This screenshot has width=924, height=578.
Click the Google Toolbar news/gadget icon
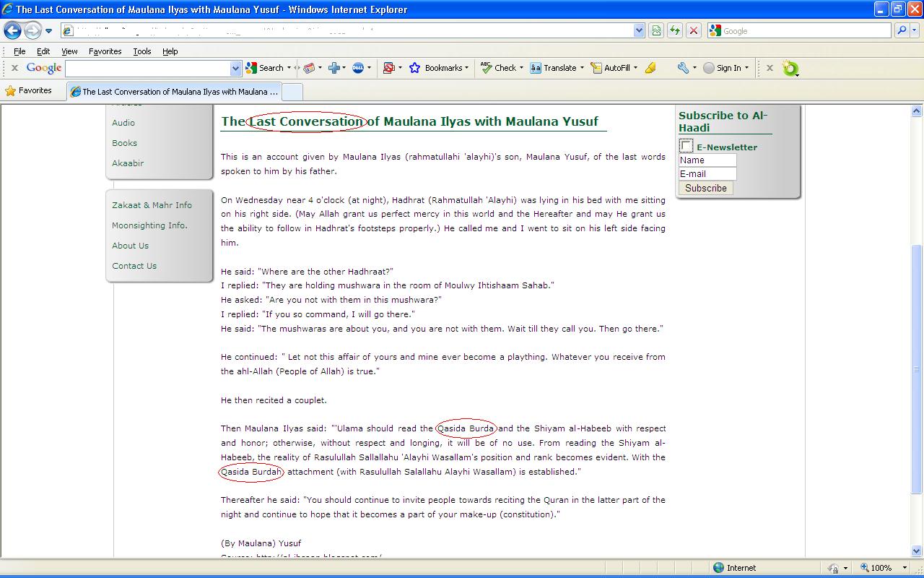click(310, 68)
